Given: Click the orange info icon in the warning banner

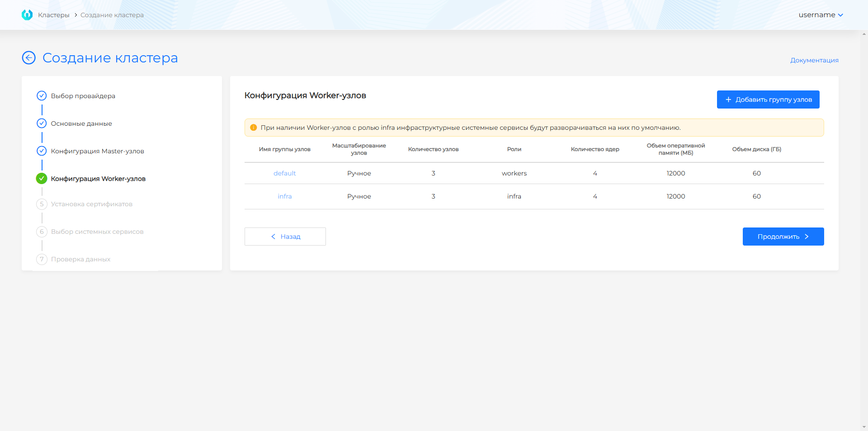Looking at the screenshot, I should [254, 127].
